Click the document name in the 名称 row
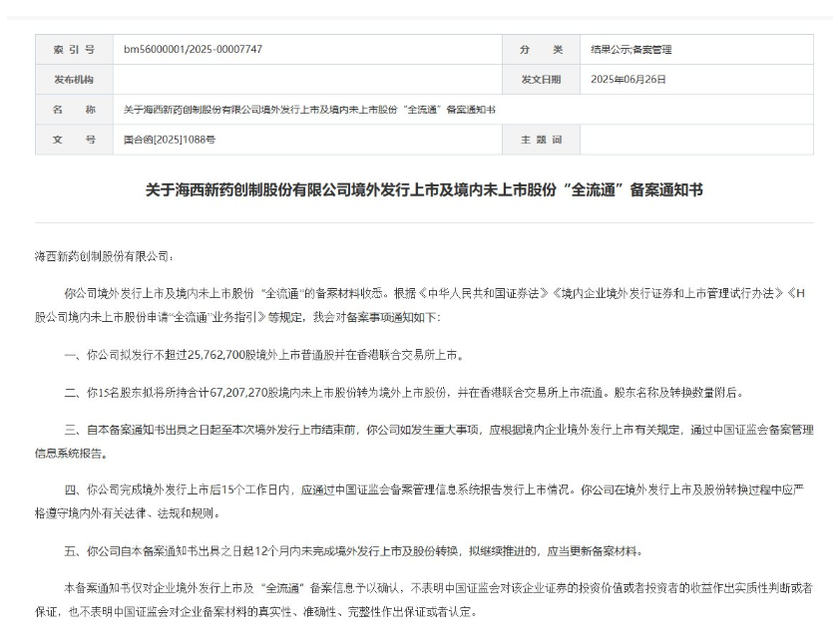 click(x=309, y=110)
